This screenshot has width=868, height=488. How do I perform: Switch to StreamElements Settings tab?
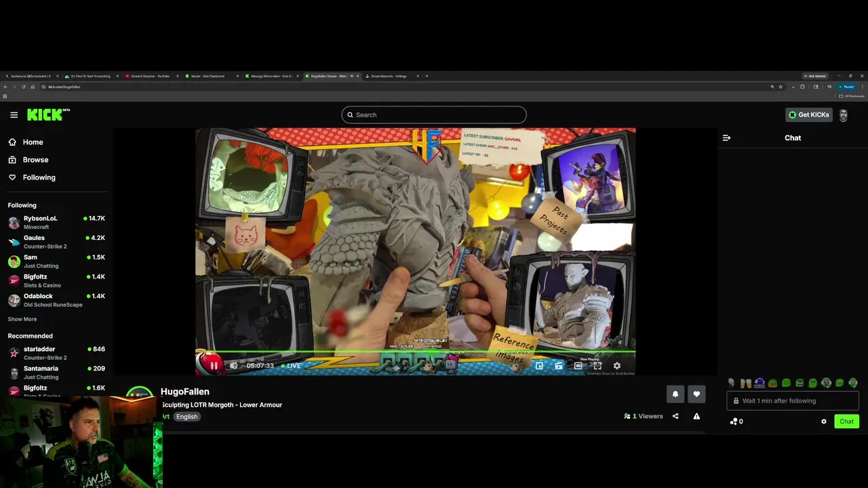[392, 76]
